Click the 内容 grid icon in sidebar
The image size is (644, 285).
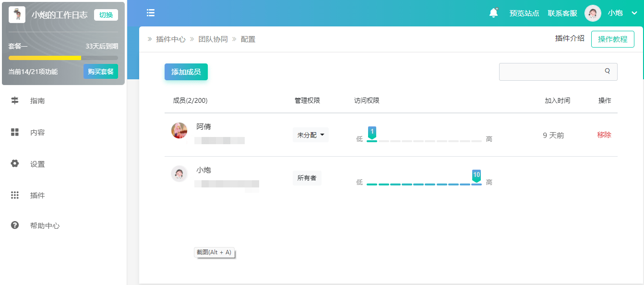click(15, 132)
